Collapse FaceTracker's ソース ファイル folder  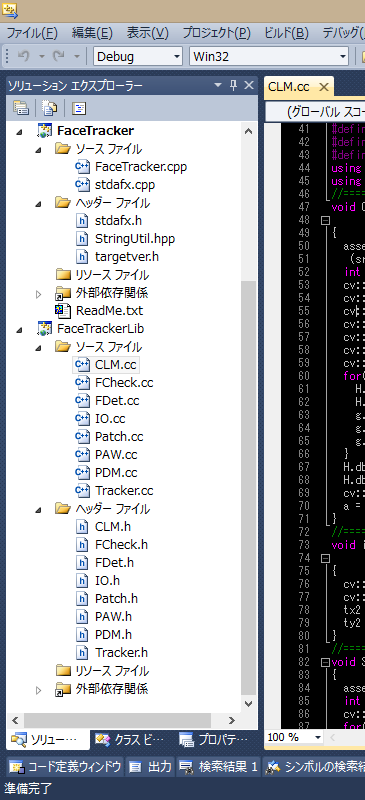coord(38,150)
